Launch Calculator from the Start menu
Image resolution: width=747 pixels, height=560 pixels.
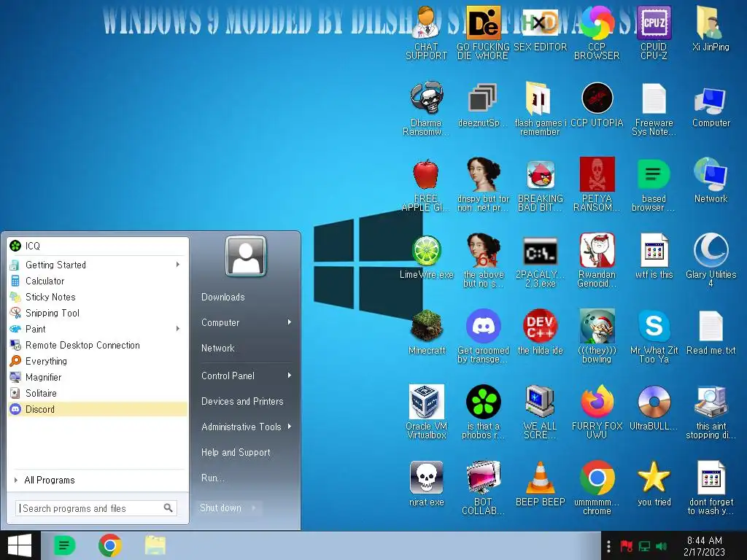pos(98,281)
